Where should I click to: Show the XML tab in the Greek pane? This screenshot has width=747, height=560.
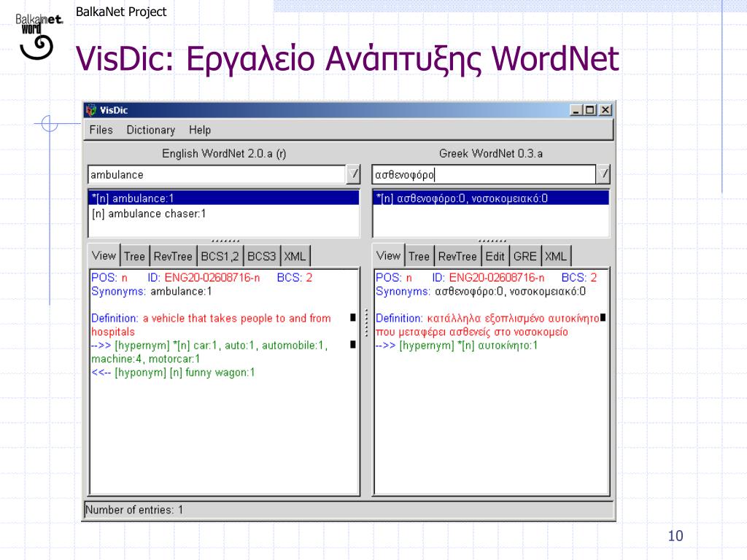pyautogui.click(x=555, y=257)
